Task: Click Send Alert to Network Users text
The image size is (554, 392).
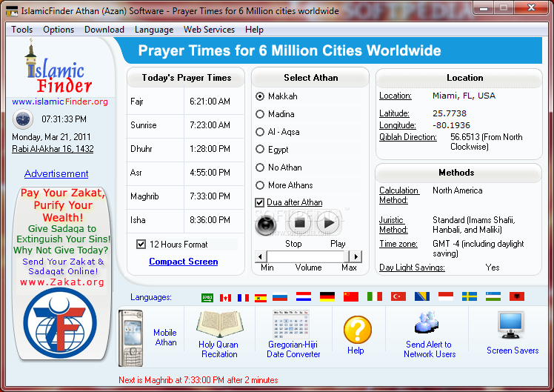Action: [430, 349]
